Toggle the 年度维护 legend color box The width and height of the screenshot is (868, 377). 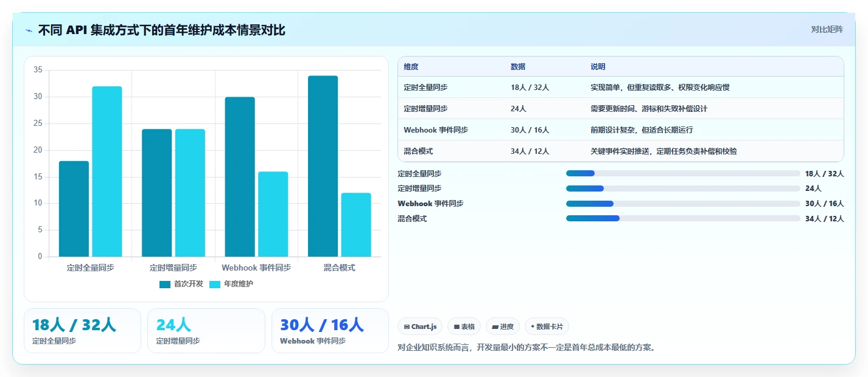(215, 284)
